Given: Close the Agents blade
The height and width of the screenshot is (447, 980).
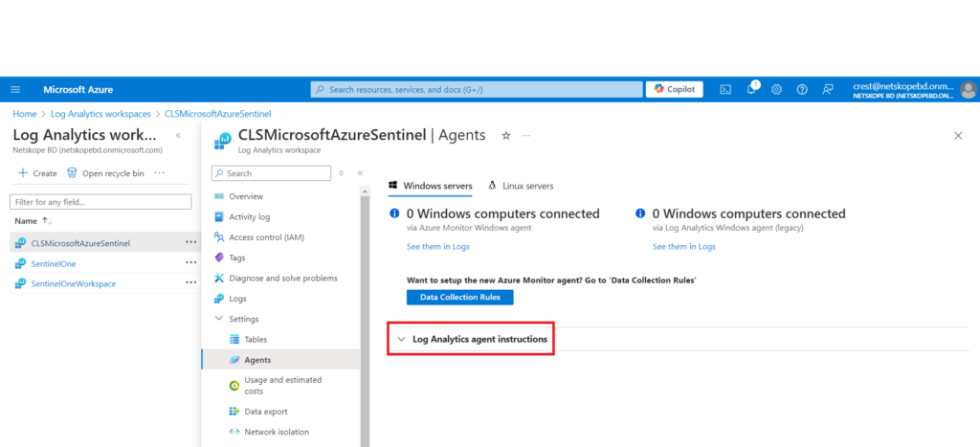Looking at the screenshot, I should point(958,136).
